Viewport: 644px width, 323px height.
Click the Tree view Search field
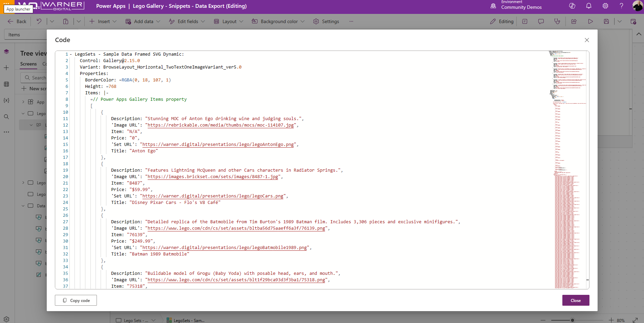click(34, 78)
